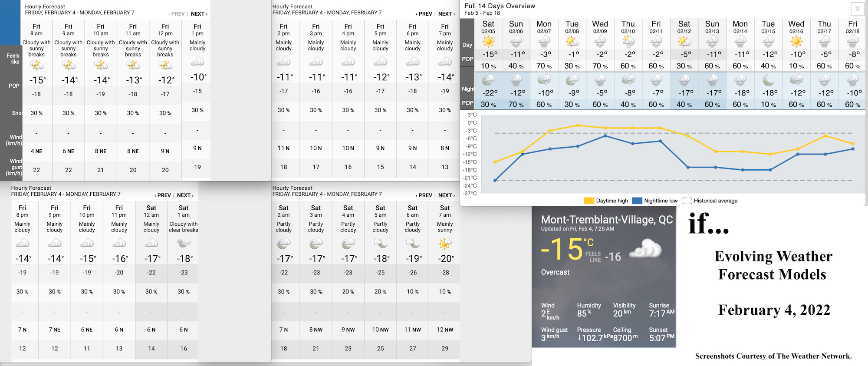Click the Fri 7 pm mainly cloudy icon
The width and height of the screenshot is (868, 366).
(x=445, y=62)
